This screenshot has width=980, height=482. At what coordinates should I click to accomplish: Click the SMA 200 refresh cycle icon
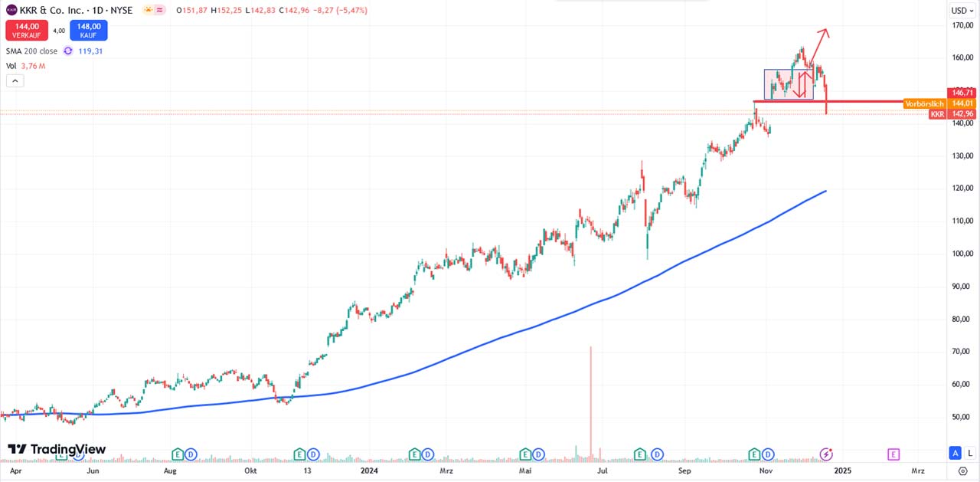point(67,51)
